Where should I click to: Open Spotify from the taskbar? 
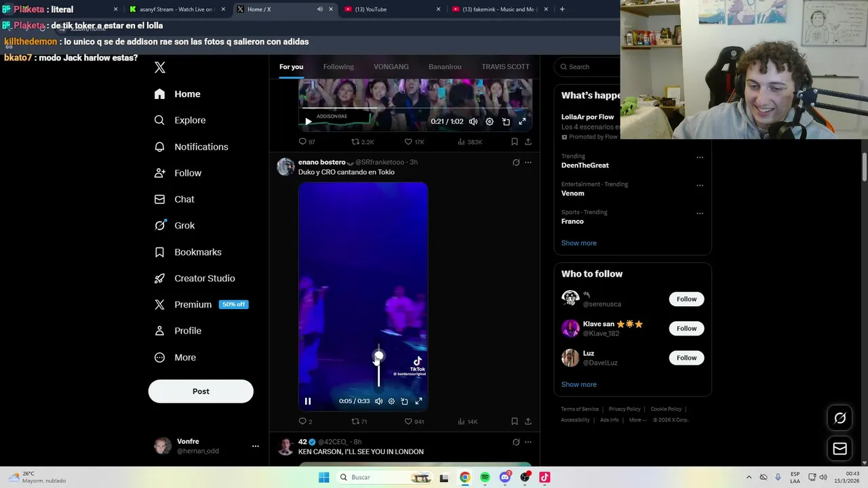[485, 477]
